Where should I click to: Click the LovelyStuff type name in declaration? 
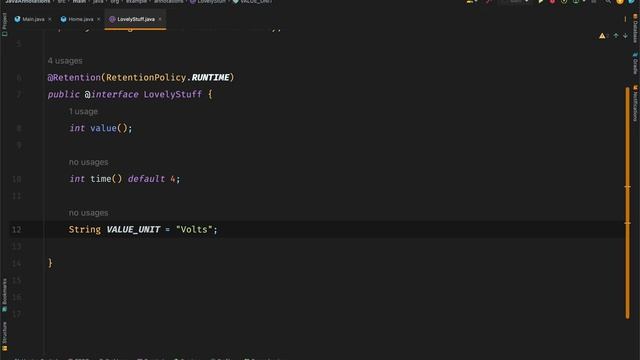pos(173,94)
